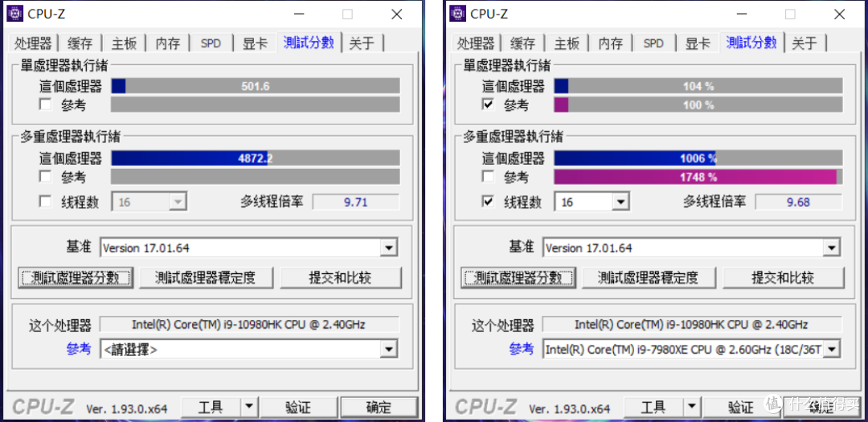Switch to 缓存 tab in right window
Viewport: 868px width, 422px height.
pos(523,43)
